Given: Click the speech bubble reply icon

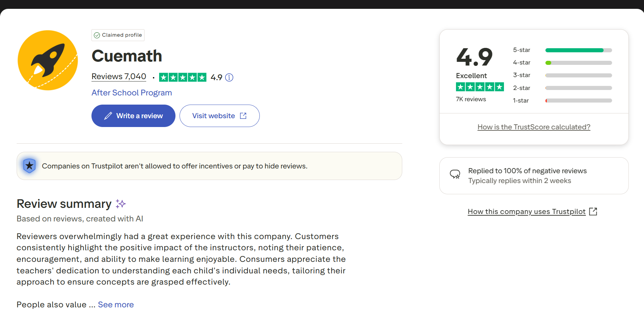Looking at the screenshot, I should click(455, 175).
